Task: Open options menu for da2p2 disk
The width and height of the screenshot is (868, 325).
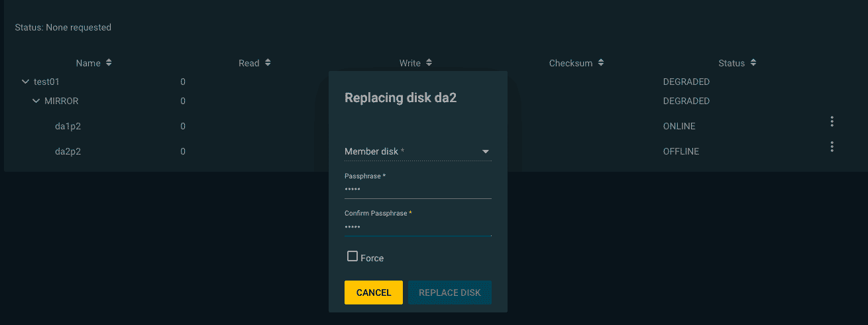Action: point(832,147)
